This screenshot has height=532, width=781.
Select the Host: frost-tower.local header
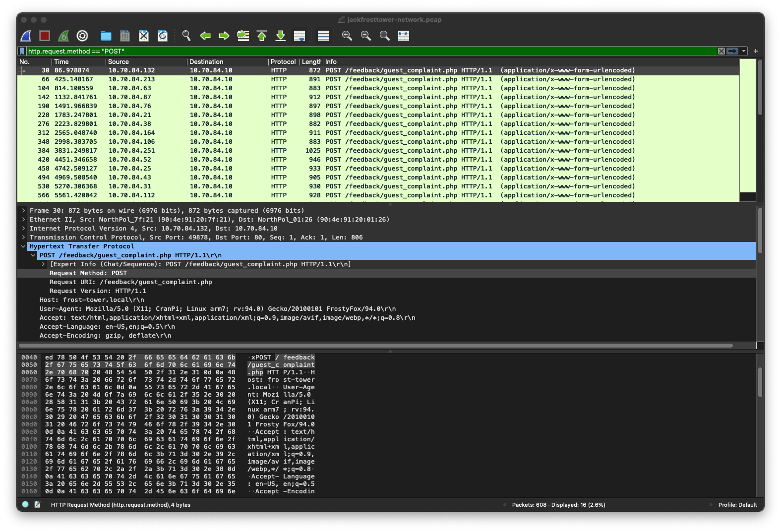pos(387,300)
